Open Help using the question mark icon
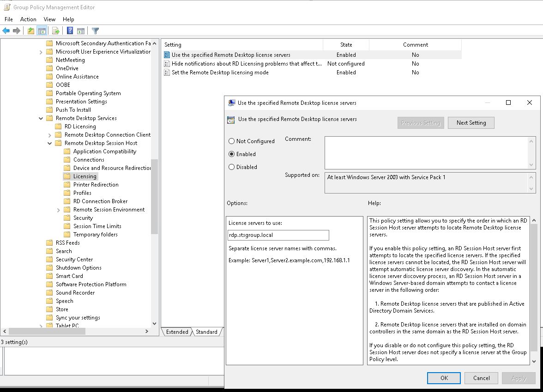Screen dimensions: 543x392 click(69, 30)
